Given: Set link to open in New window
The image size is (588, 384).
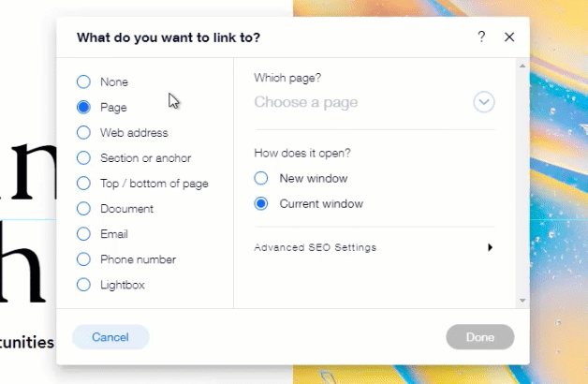Looking at the screenshot, I should [261, 178].
